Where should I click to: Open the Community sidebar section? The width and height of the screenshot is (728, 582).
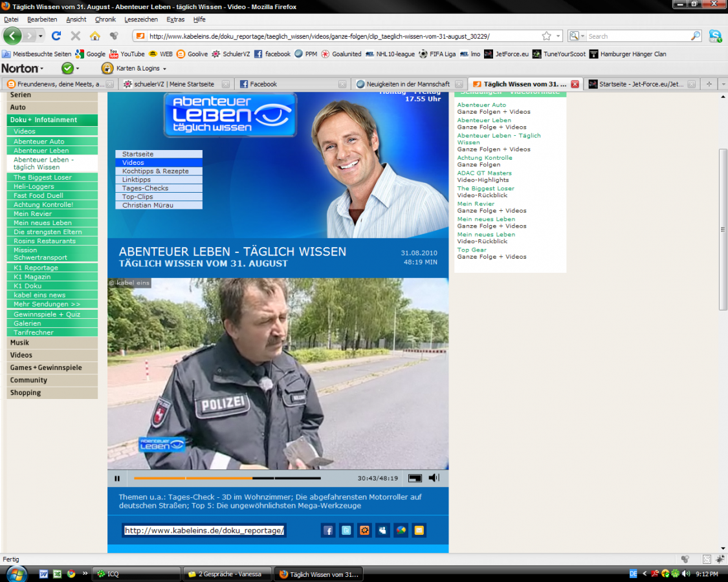[52, 380]
